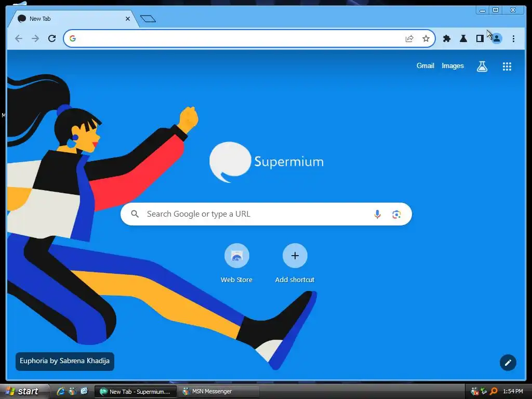This screenshot has width=532, height=399.
Task: Search by image with the Lens camera icon
Action: point(396,215)
